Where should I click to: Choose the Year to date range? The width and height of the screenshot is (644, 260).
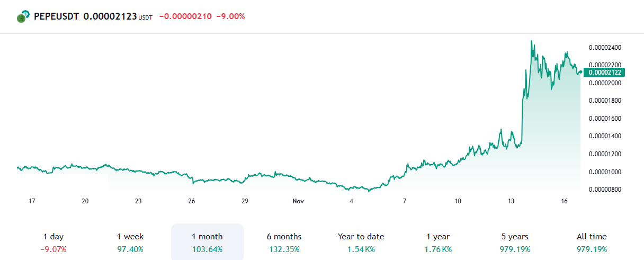click(361, 242)
